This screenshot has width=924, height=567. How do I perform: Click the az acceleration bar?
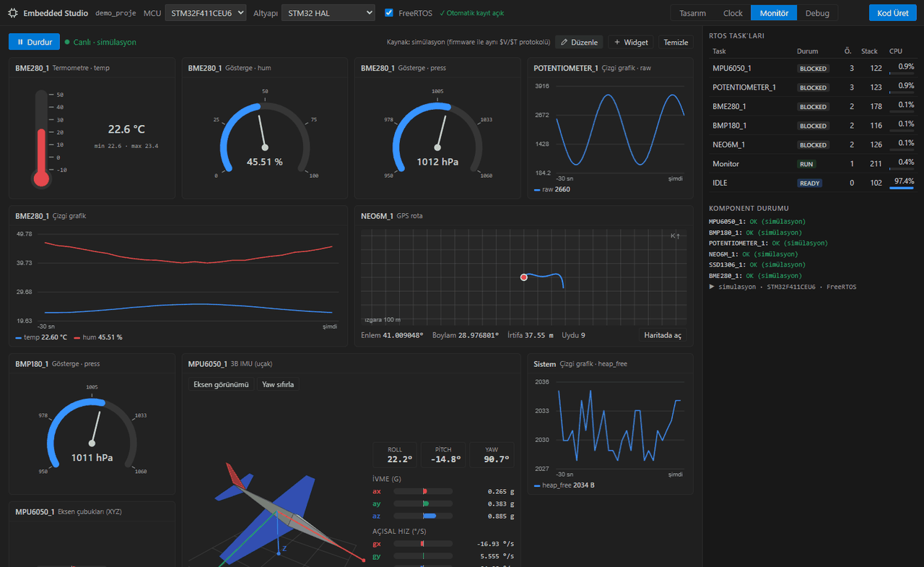point(423,516)
